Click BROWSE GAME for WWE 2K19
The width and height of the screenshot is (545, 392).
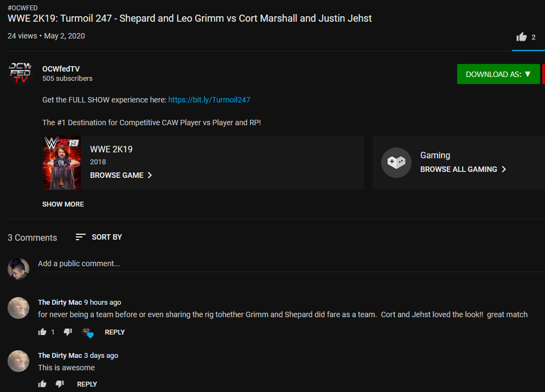click(x=120, y=175)
